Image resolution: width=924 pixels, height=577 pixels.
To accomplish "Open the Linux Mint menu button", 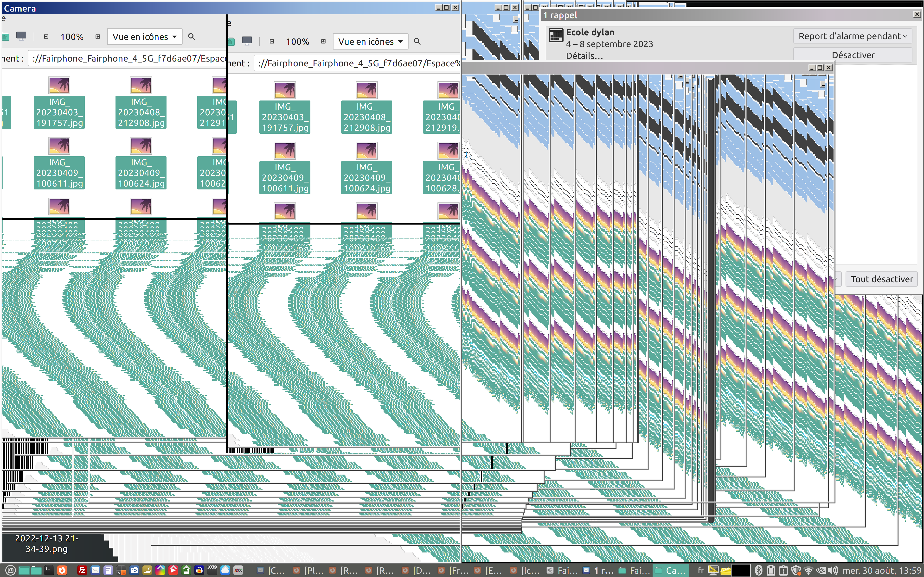I will tap(10, 570).
